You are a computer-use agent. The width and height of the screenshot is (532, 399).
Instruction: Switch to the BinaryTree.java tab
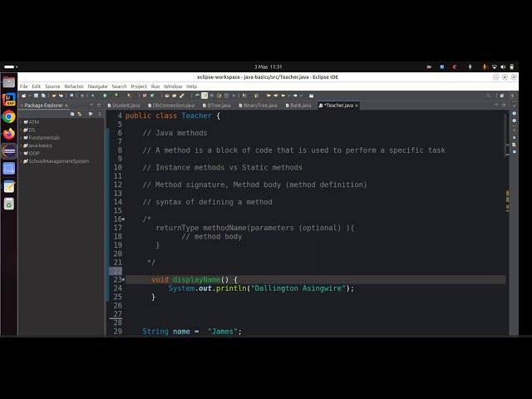(x=259, y=106)
